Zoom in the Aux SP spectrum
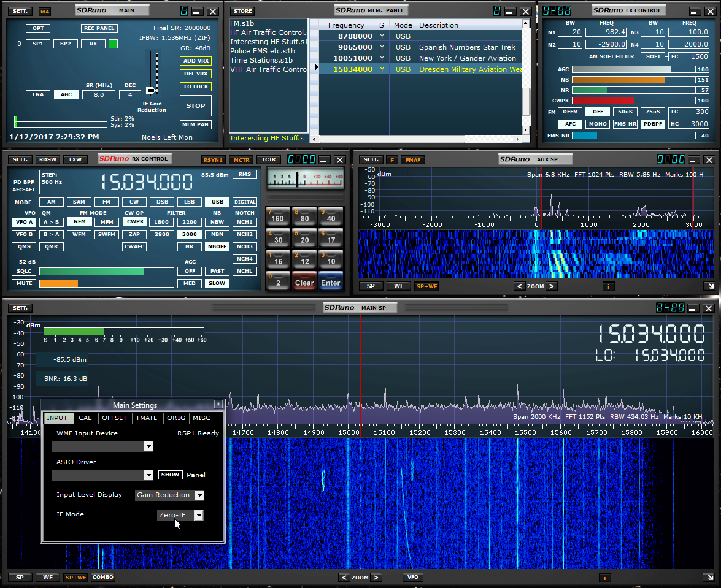 coord(551,286)
